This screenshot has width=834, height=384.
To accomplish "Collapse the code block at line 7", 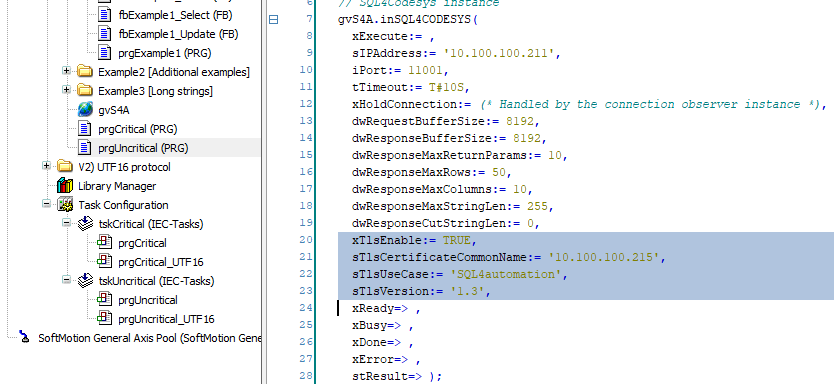I will pyautogui.click(x=273, y=20).
